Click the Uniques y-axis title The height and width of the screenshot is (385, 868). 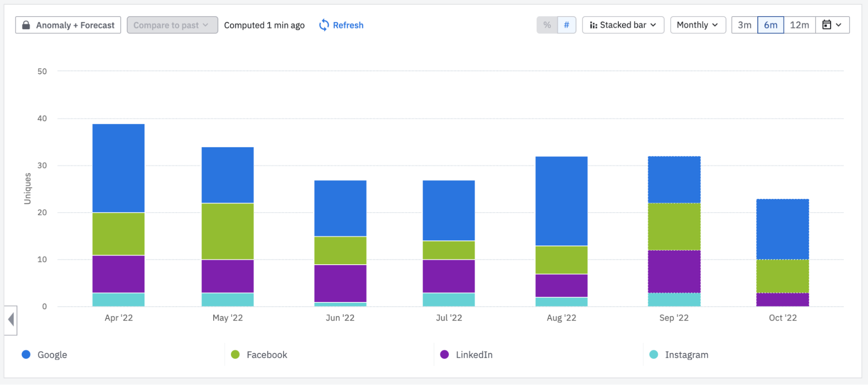coord(28,189)
